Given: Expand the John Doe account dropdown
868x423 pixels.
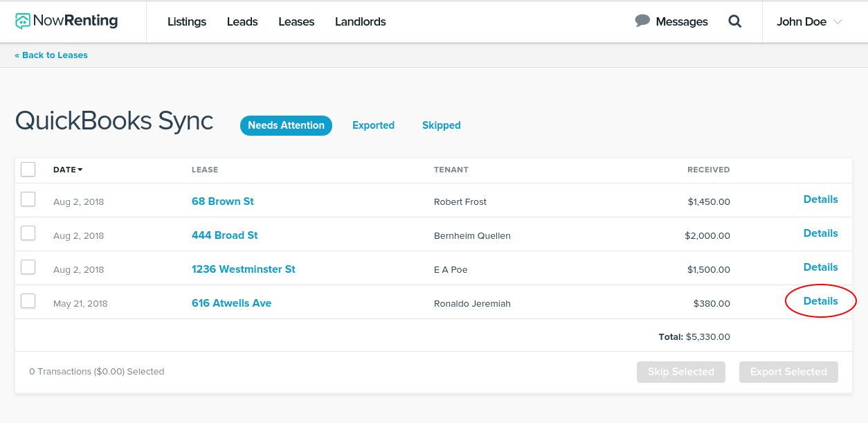Looking at the screenshot, I should 809,21.
